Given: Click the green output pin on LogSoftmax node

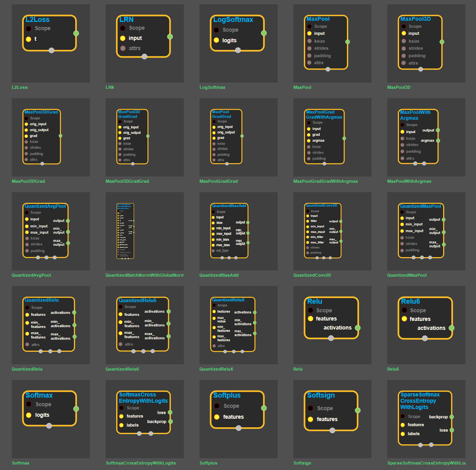Looking at the screenshot, I should pos(264,33).
